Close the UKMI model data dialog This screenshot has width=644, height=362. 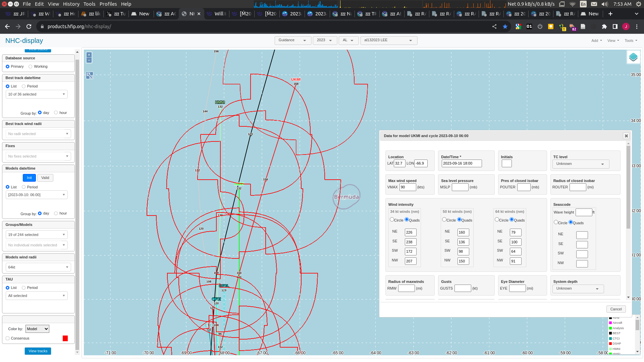(626, 136)
